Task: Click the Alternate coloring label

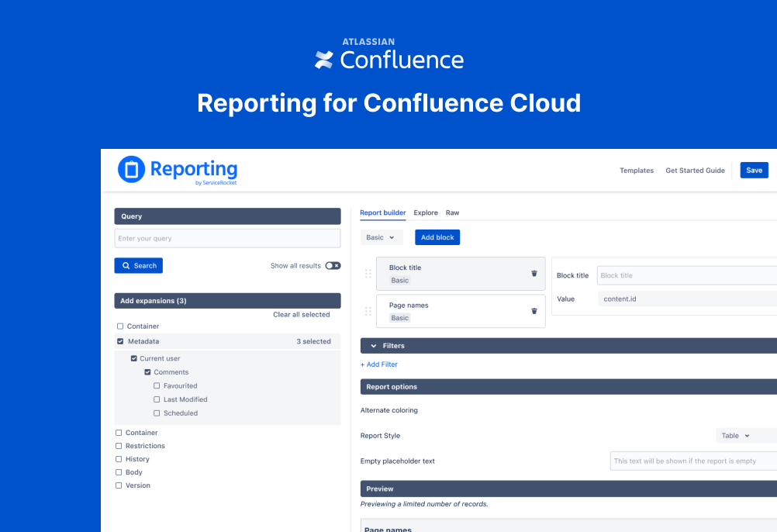Action: [389, 410]
